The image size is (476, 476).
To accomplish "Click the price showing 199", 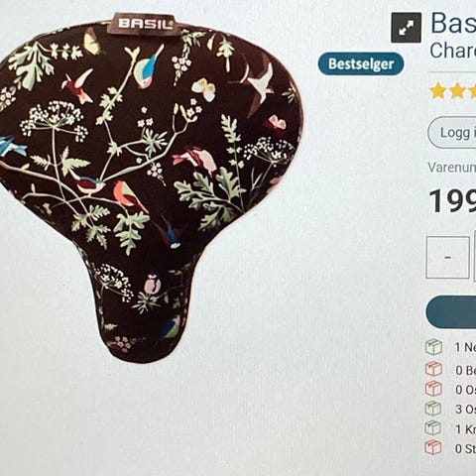I will coord(452,201).
